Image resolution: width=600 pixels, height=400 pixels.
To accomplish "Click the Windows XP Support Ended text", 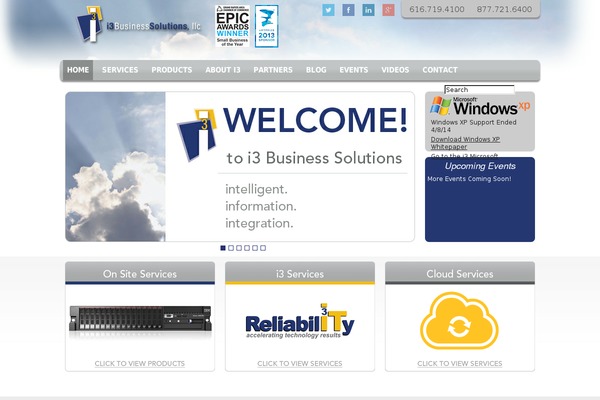I will pos(474,126).
